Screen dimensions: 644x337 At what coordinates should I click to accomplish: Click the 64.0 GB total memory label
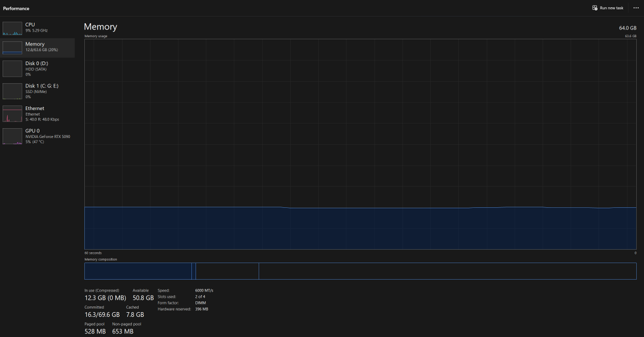click(627, 28)
